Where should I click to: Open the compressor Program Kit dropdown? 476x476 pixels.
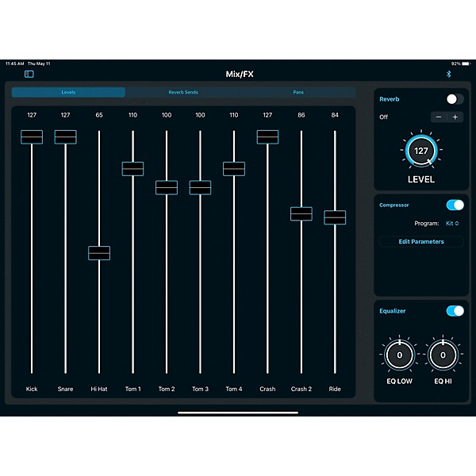pos(452,224)
